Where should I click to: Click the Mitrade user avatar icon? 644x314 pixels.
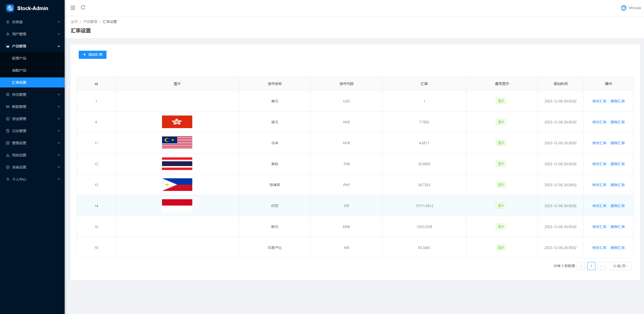(623, 8)
